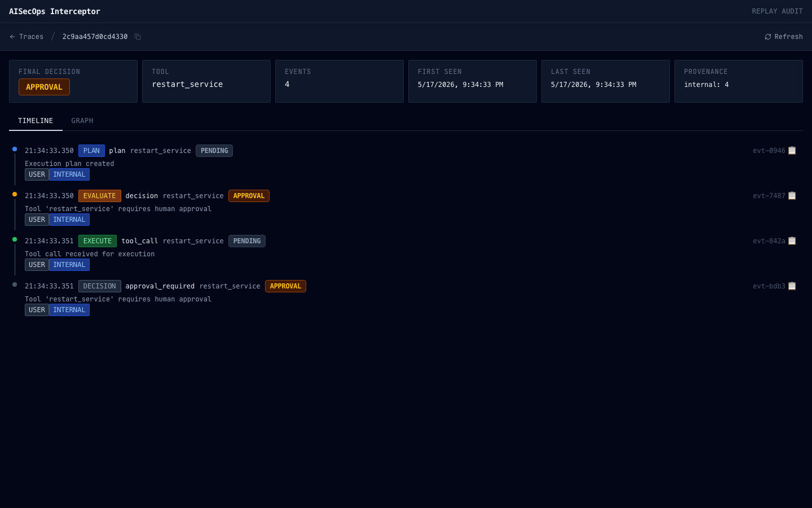The image size is (812, 508).
Task: Click INTERNAL tag under Tool call received
Action: [x=69, y=265]
